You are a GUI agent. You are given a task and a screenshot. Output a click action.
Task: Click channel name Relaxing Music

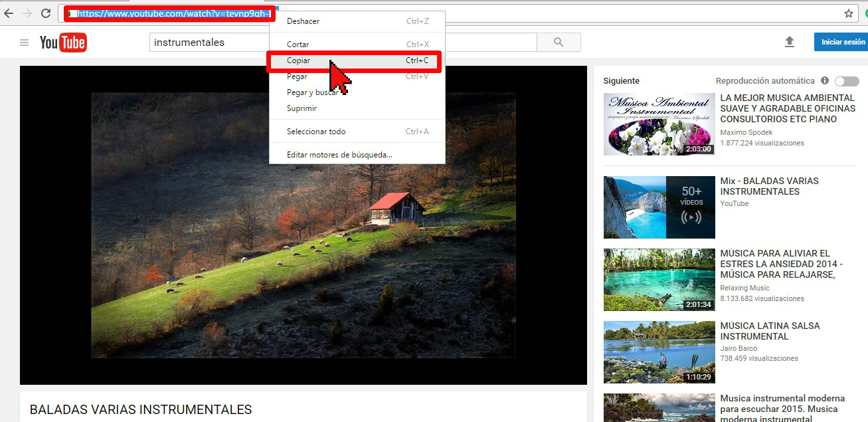coord(744,288)
